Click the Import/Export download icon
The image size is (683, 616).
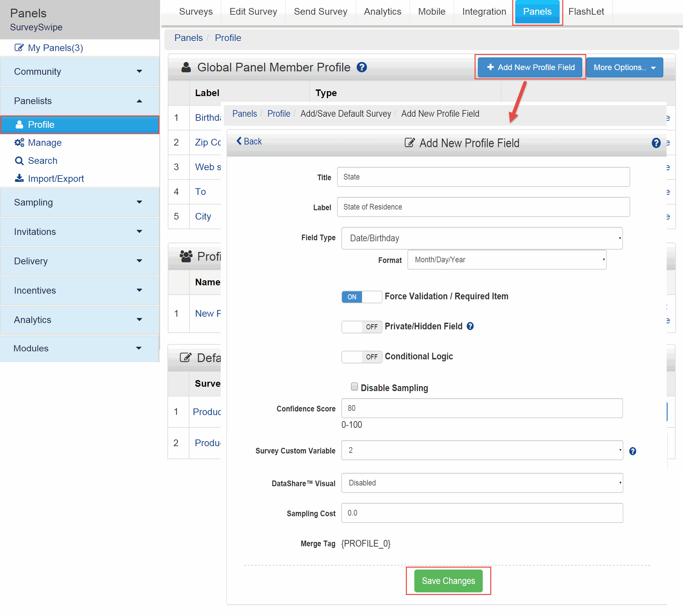click(19, 178)
